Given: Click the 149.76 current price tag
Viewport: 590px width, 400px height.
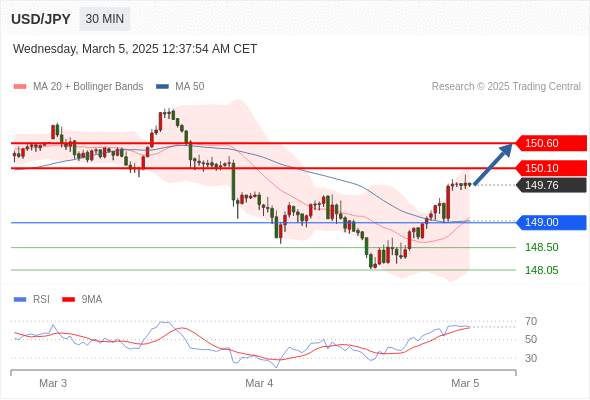Looking at the screenshot, I should tap(551, 185).
